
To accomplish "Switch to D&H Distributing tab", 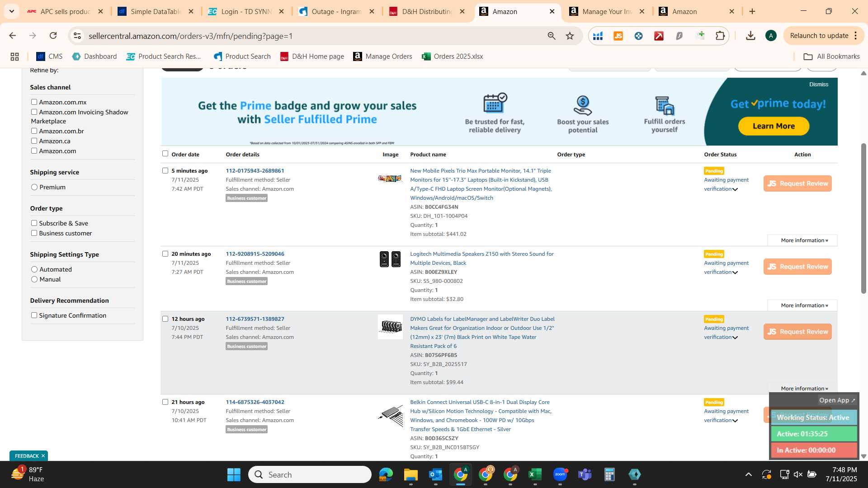I will coord(427,12).
